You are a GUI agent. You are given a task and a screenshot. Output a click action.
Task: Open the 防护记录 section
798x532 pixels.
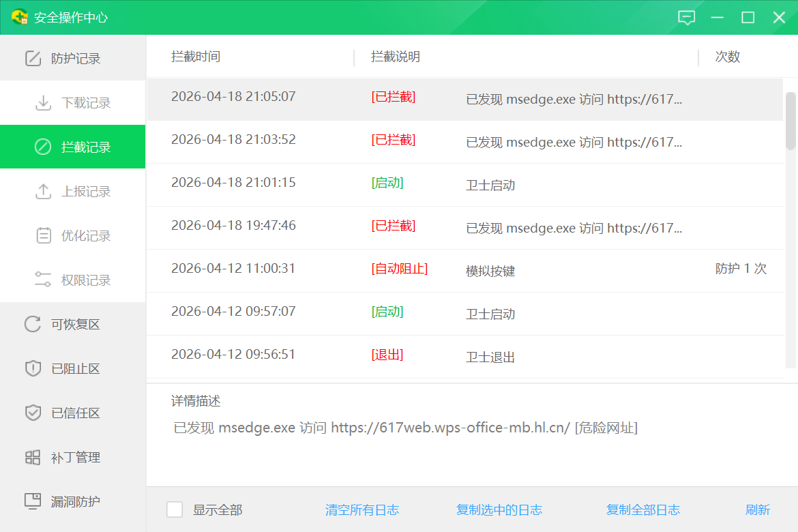[x=73, y=59]
